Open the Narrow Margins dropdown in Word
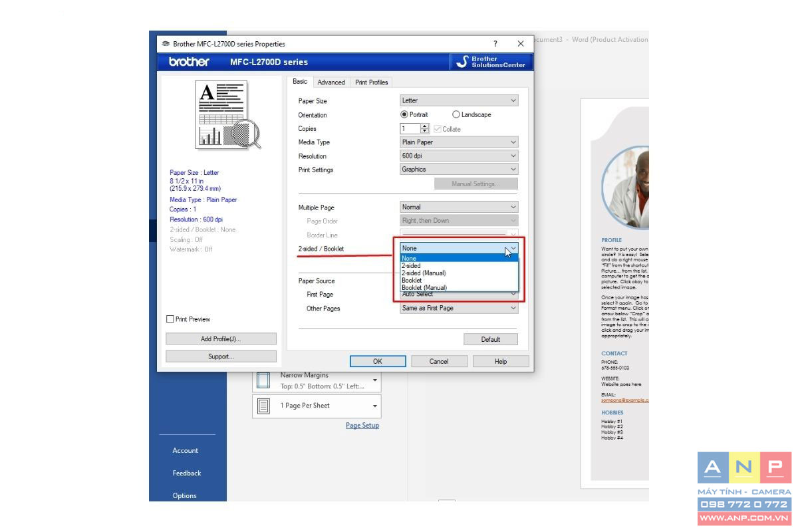This screenshot has width=798, height=532. (x=374, y=380)
